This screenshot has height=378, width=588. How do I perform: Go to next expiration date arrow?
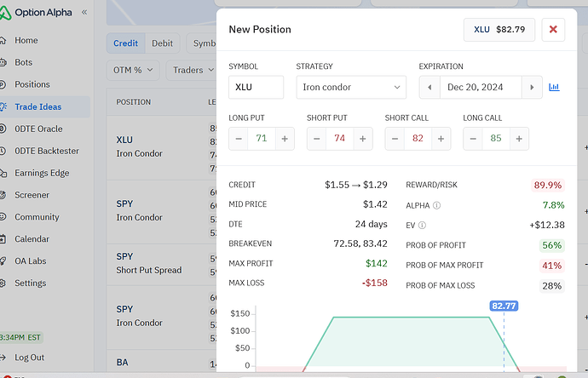point(533,87)
